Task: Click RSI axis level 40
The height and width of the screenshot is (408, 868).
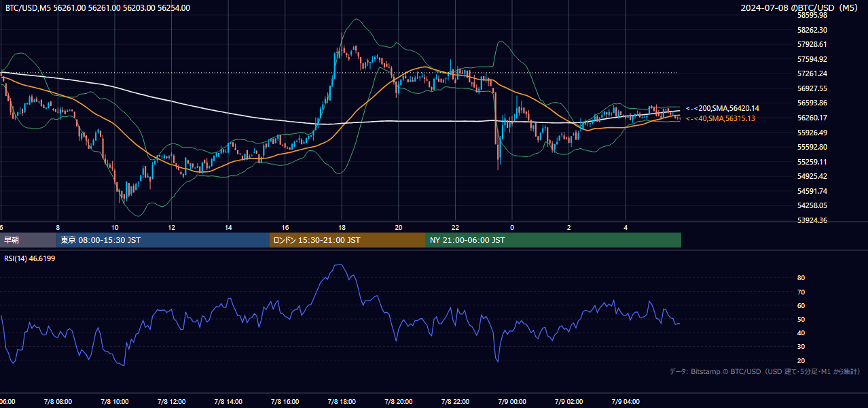Action: 801,333
